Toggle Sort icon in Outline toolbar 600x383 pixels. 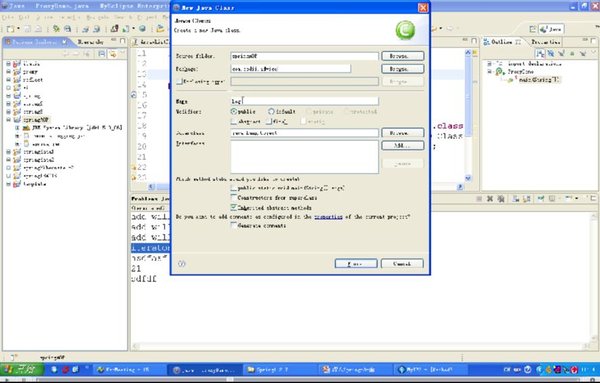coord(540,54)
